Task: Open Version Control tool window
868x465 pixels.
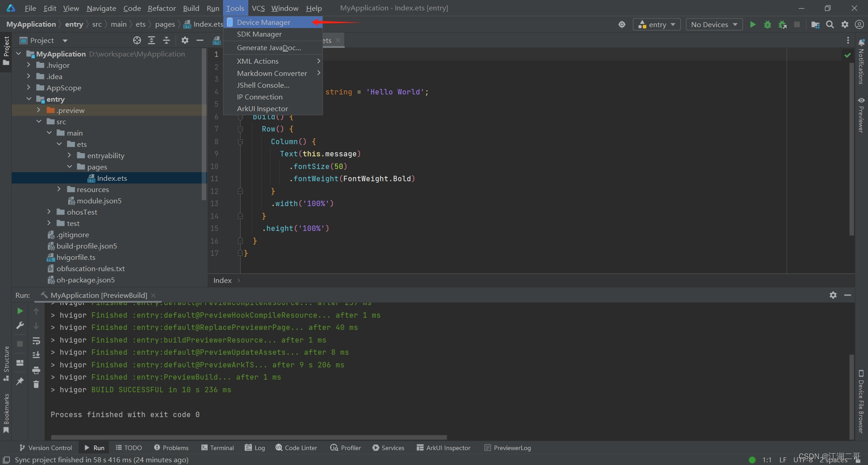Action: [46, 448]
